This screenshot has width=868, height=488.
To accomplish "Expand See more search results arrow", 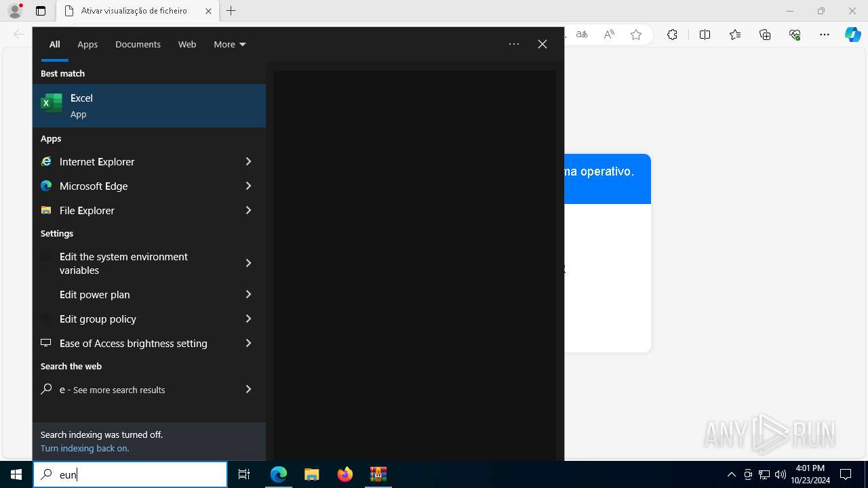I will pyautogui.click(x=248, y=389).
